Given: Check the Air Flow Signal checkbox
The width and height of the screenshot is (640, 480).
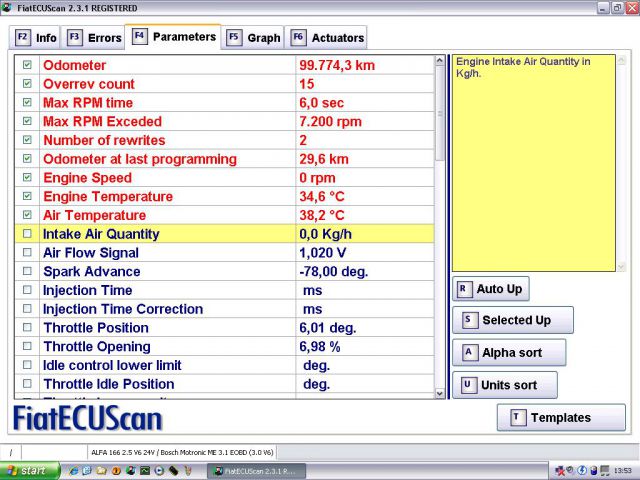Looking at the screenshot, I should pos(27,252).
